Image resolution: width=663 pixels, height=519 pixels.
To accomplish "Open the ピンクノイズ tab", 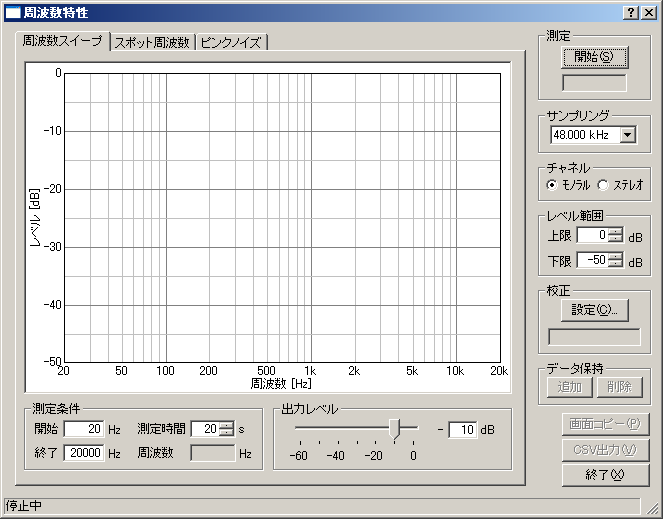I will pyautogui.click(x=231, y=43).
